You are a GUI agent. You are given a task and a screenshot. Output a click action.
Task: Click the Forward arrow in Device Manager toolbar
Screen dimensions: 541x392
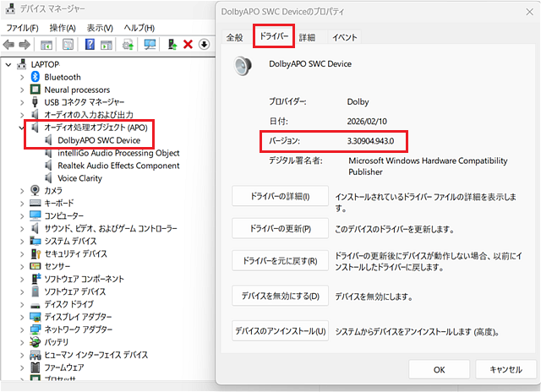(25, 45)
